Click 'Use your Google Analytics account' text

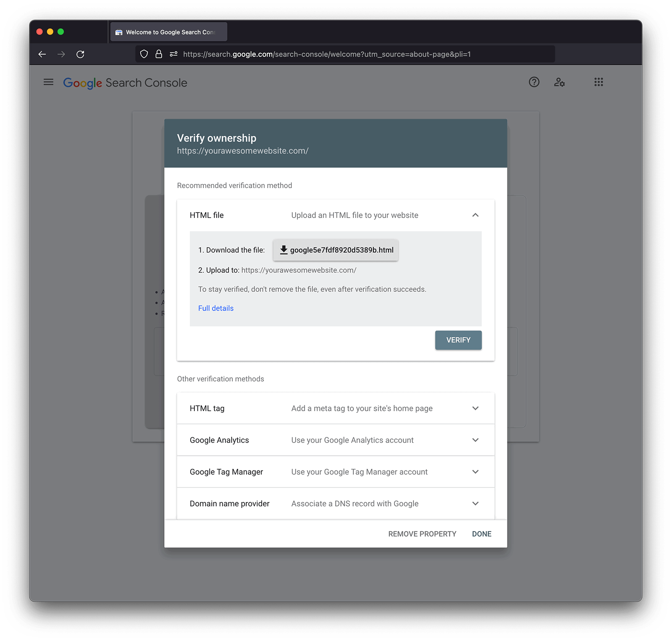pos(352,440)
